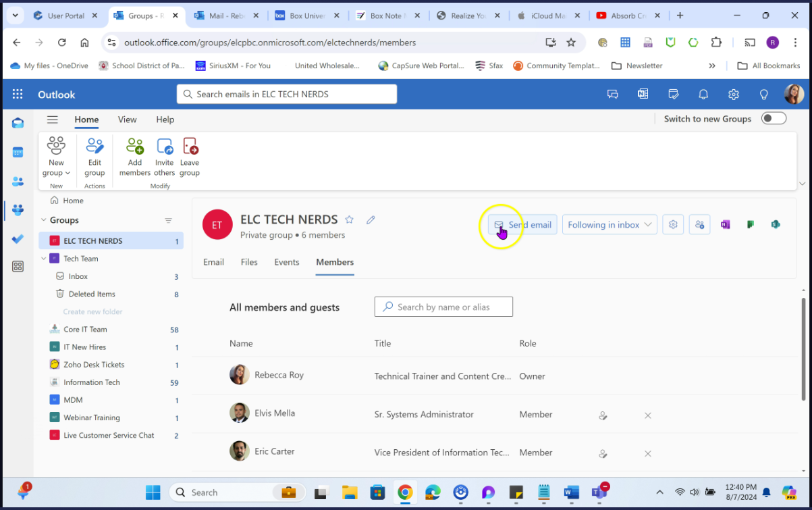This screenshot has width=812, height=510.
Task: Open group settings gear in header
Action: [x=673, y=225]
